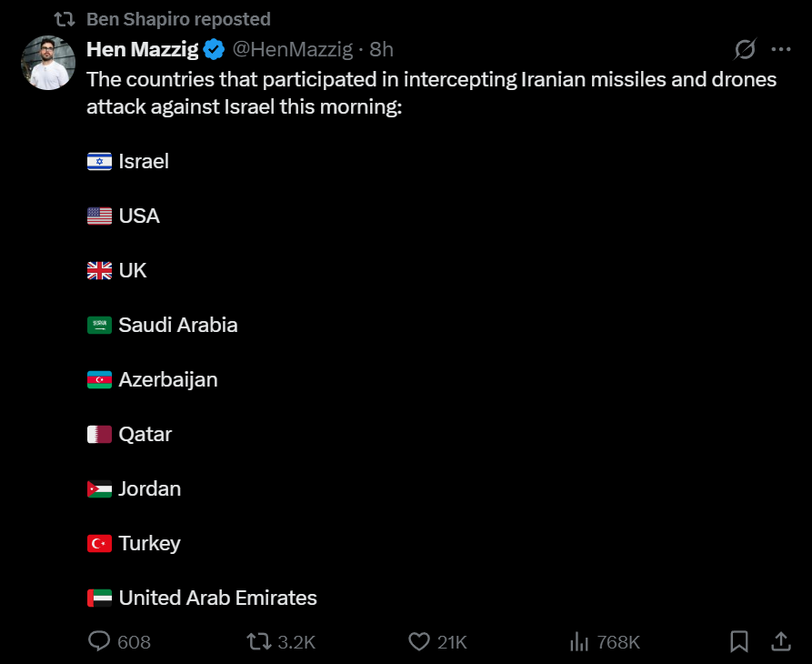Click the 768K views count
The width and height of the screenshot is (812, 664).
(x=618, y=642)
